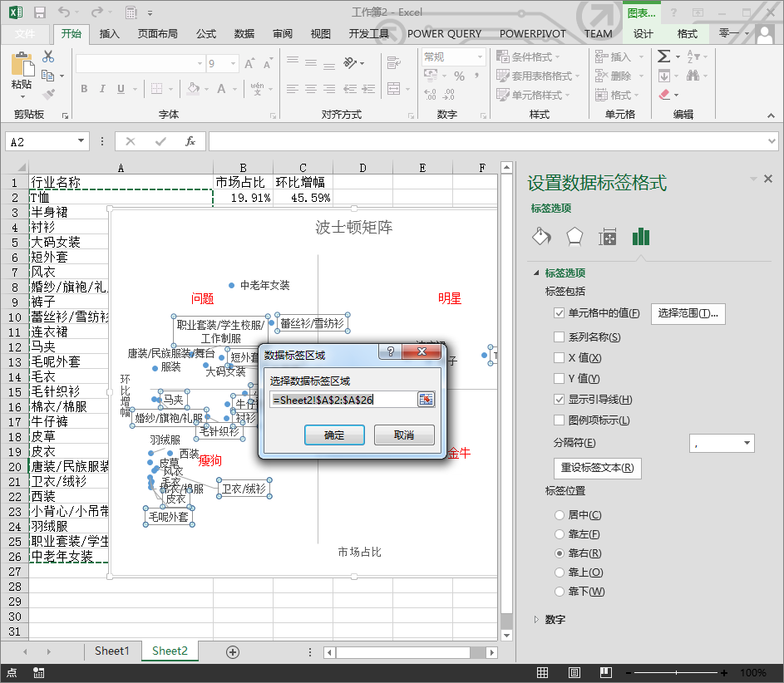Check Series Name (系列名称) checkbox
The height and width of the screenshot is (683, 784).
click(x=559, y=337)
